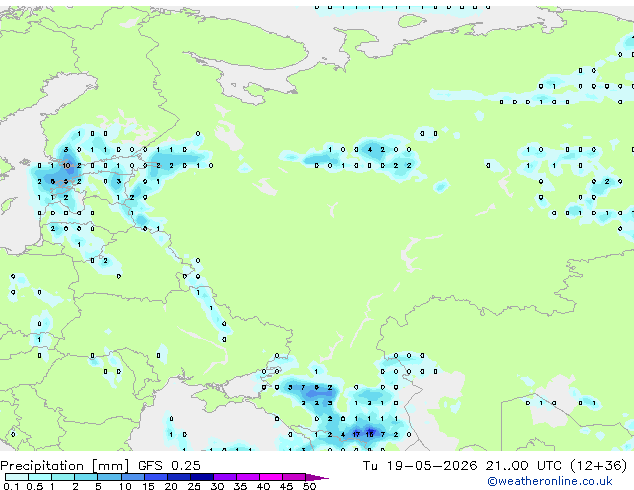Screen dimensions: 634x490
Task: Click the 30–35 mm purple legend swatch
Action: pos(225,477)
